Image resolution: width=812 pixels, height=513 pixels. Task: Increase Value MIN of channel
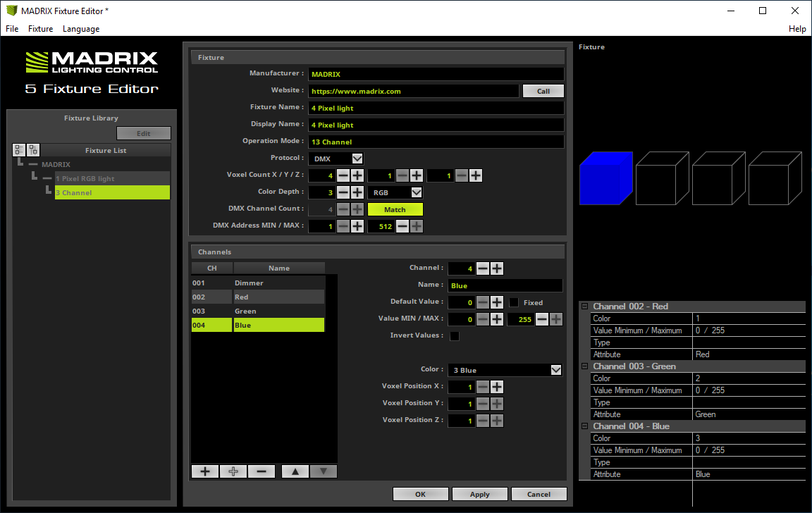click(497, 319)
